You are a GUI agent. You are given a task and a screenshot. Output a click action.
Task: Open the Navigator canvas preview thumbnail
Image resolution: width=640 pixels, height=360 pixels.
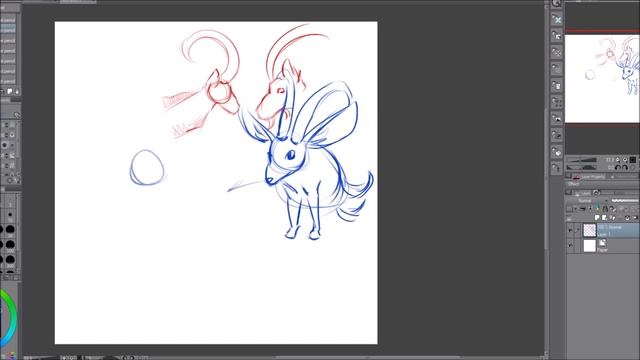[602, 78]
